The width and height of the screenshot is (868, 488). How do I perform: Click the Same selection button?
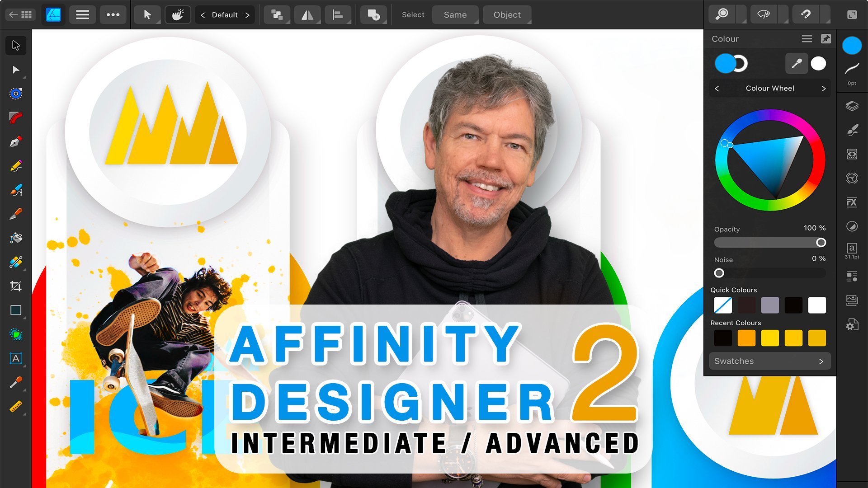[x=455, y=15]
